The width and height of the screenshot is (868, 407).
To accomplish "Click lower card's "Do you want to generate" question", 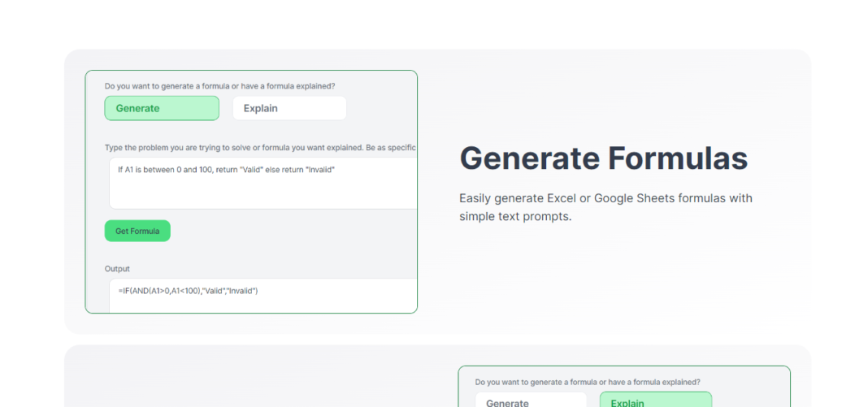I will (x=588, y=382).
